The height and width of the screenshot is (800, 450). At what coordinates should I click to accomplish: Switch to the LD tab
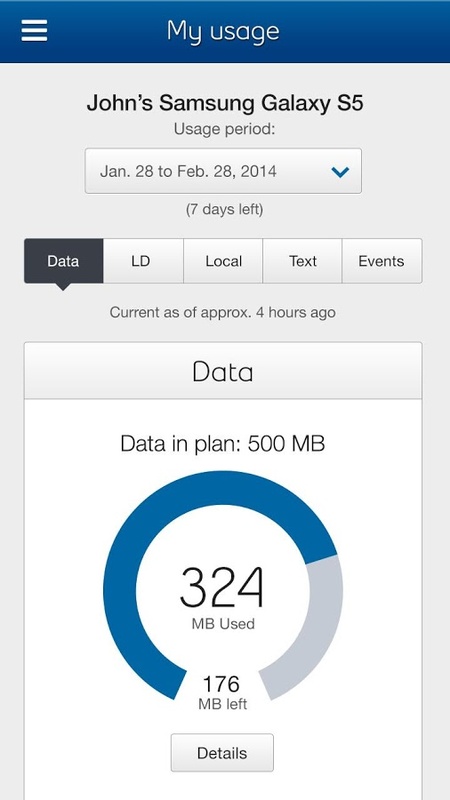coord(143,261)
